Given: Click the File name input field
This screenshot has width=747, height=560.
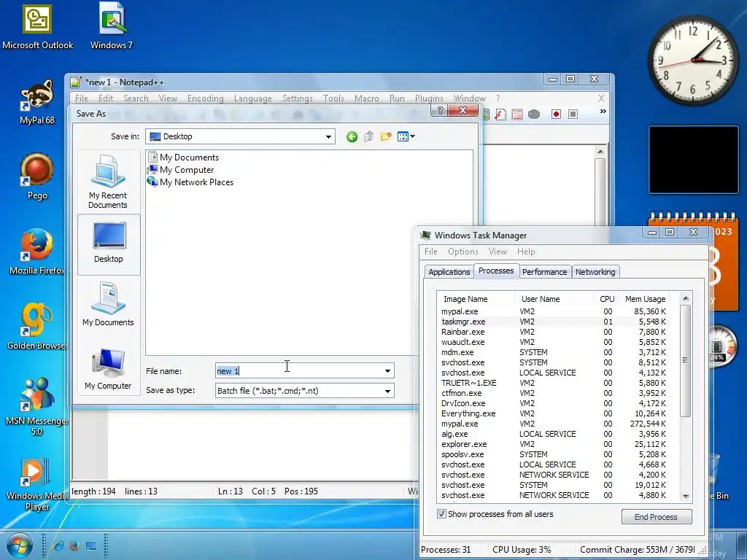Looking at the screenshot, I should tap(298, 371).
